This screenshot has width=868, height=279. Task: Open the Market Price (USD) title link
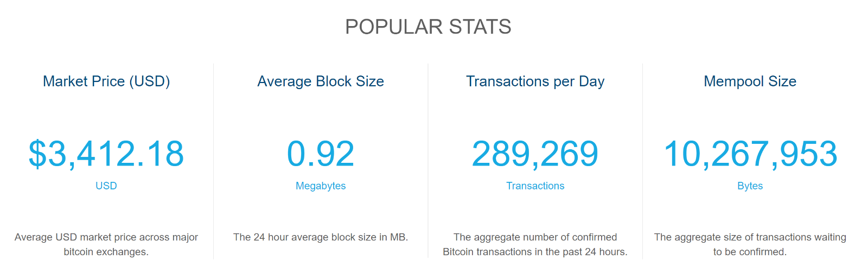pyautogui.click(x=106, y=81)
